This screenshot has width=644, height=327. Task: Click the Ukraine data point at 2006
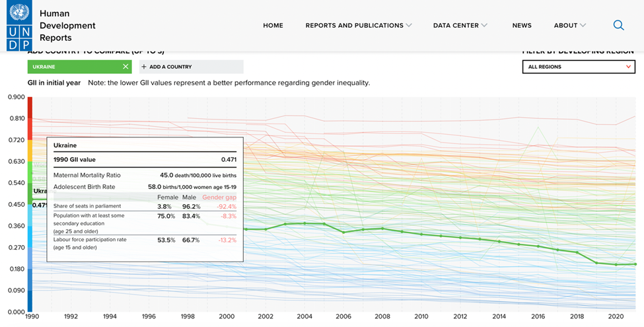(343, 232)
